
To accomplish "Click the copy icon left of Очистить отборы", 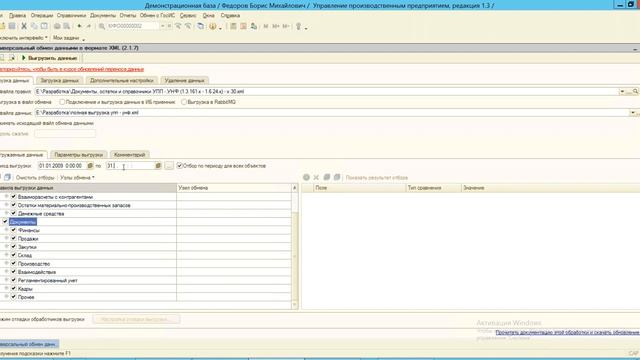I will (7, 178).
